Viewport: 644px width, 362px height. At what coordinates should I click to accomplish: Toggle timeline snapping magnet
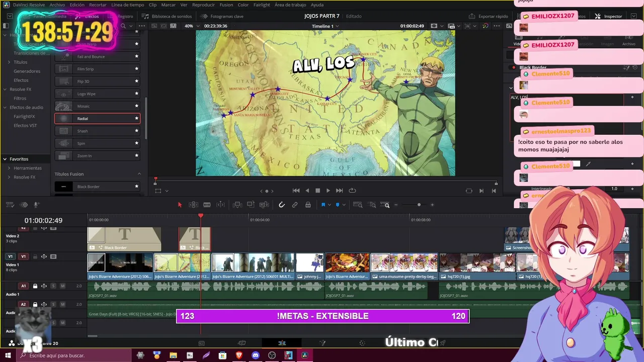point(282,205)
